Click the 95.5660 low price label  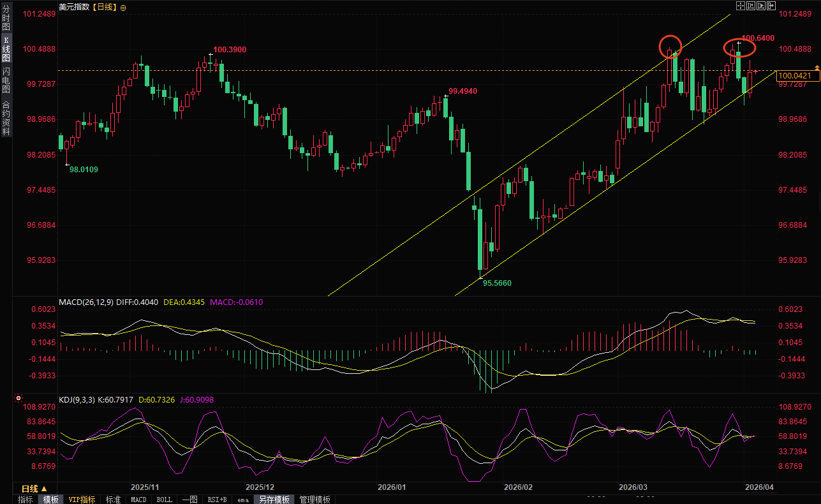(x=497, y=283)
